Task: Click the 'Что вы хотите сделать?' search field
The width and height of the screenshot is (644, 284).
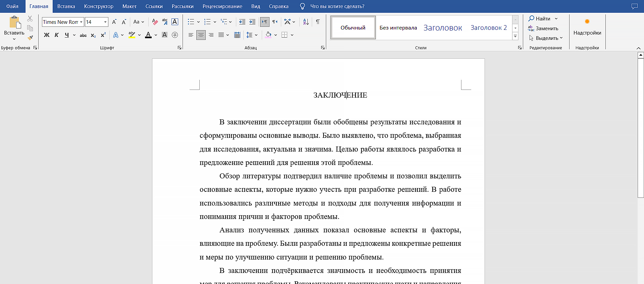Action: 337,6
